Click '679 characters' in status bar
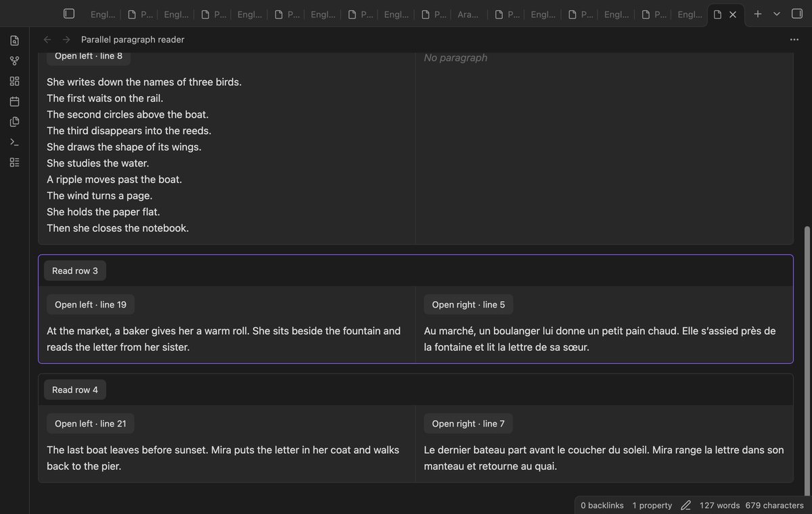The width and height of the screenshot is (812, 514). pos(775,505)
